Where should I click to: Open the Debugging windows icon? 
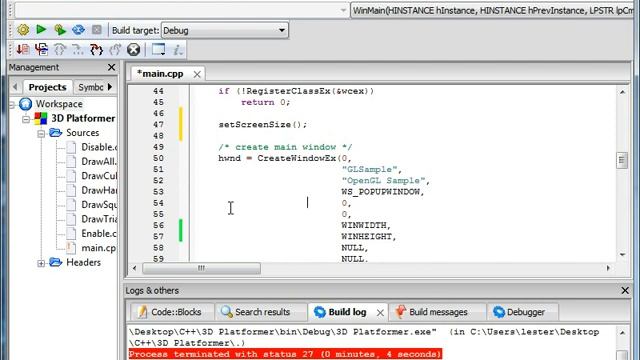[x=158, y=49]
